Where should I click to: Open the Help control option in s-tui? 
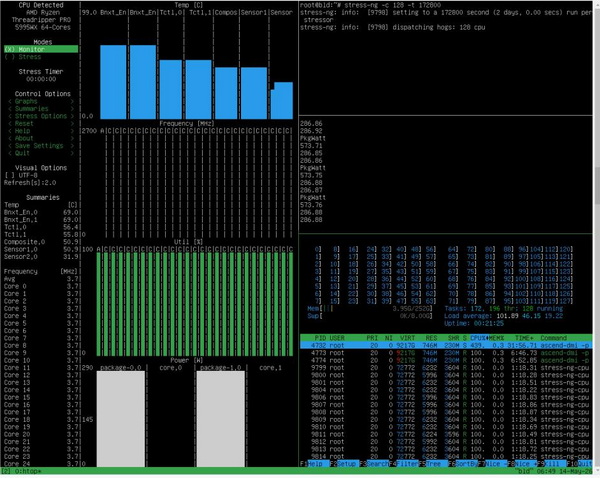[41, 131]
